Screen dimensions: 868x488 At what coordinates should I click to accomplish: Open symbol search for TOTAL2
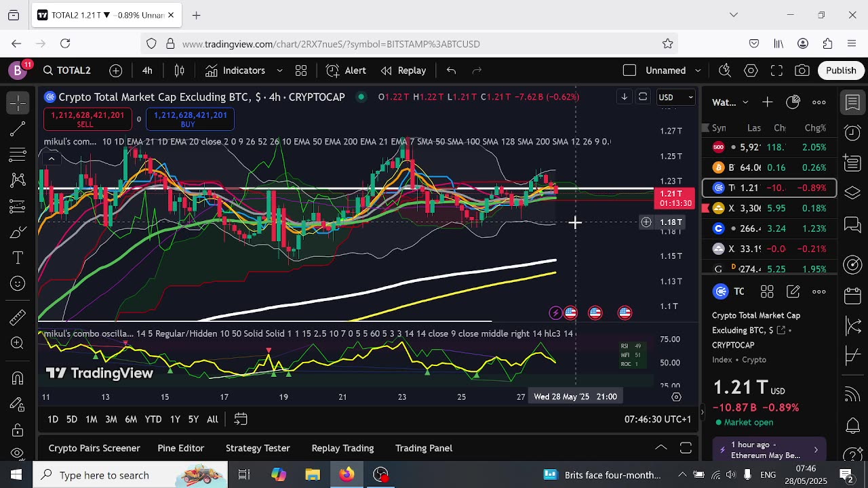click(66, 70)
